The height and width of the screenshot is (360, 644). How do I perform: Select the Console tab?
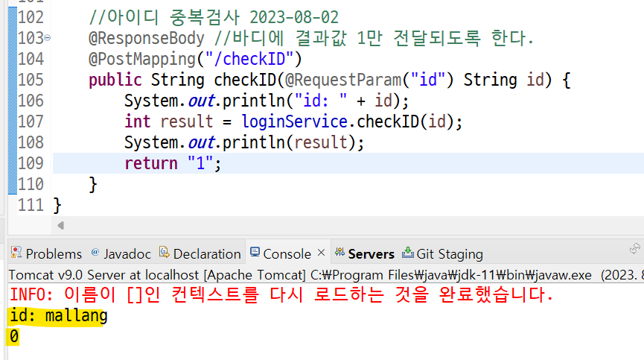coord(287,253)
